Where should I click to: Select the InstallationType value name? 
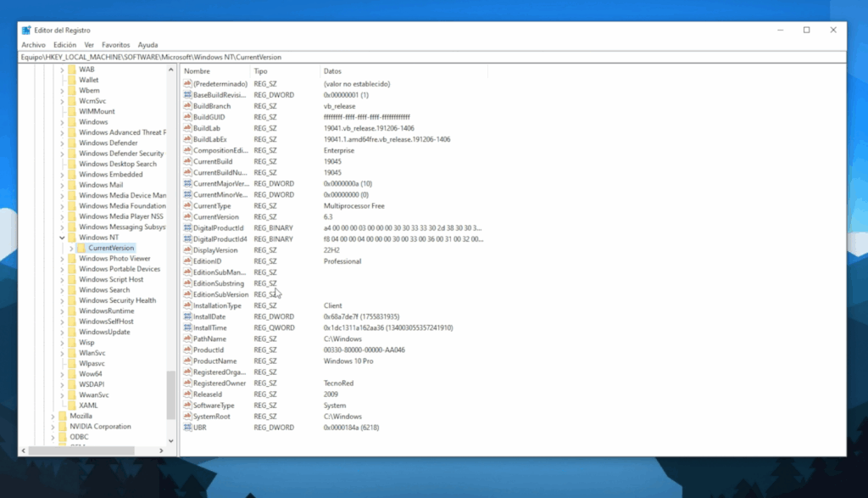pos(217,305)
